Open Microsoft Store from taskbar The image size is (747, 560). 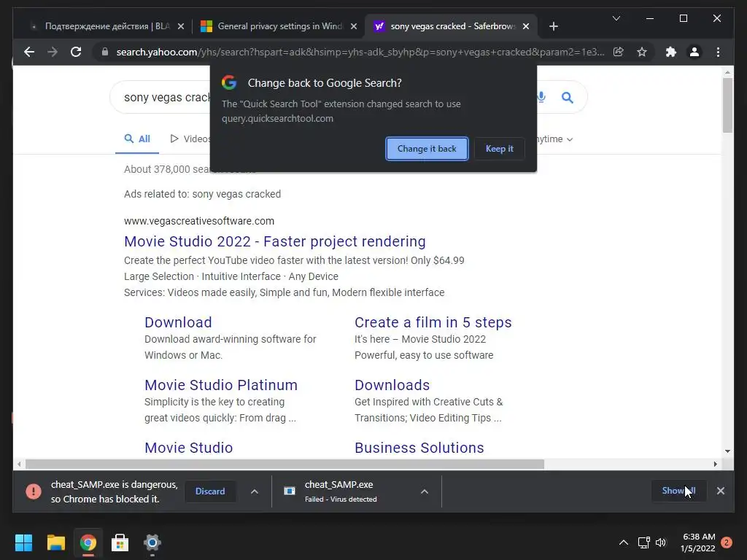point(120,542)
